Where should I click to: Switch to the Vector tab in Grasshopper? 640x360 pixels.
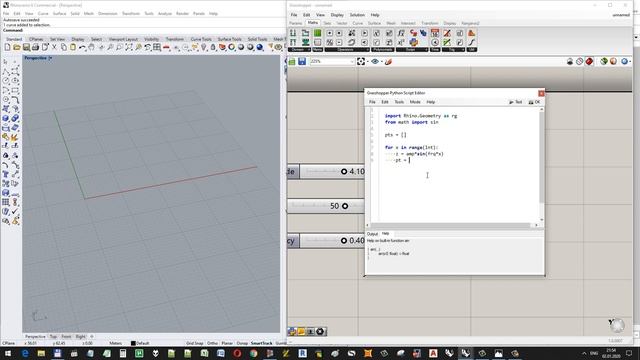point(342,23)
